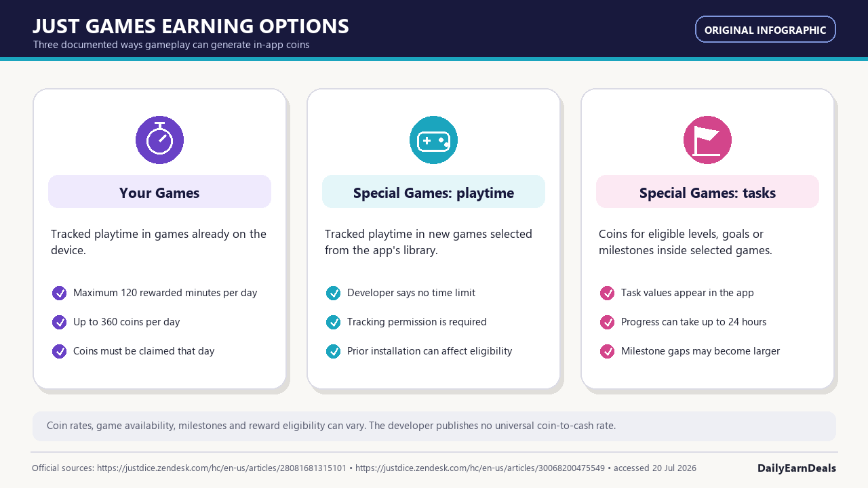Click checkmark next to Task values appear
The width and height of the screenshot is (868, 488).
[x=607, y=293]
